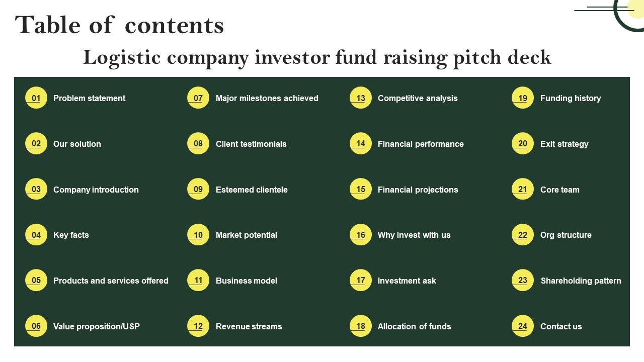This screenshot has height=362, width=644.
Task: Jump to the Exit strategy section
Action: [564, 144]
